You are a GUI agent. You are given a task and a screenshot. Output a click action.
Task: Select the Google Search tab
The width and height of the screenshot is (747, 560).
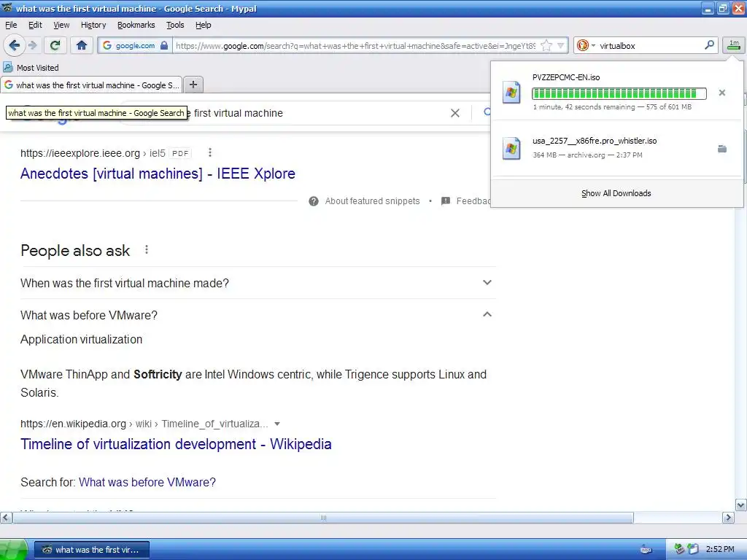tap(91, 85)
